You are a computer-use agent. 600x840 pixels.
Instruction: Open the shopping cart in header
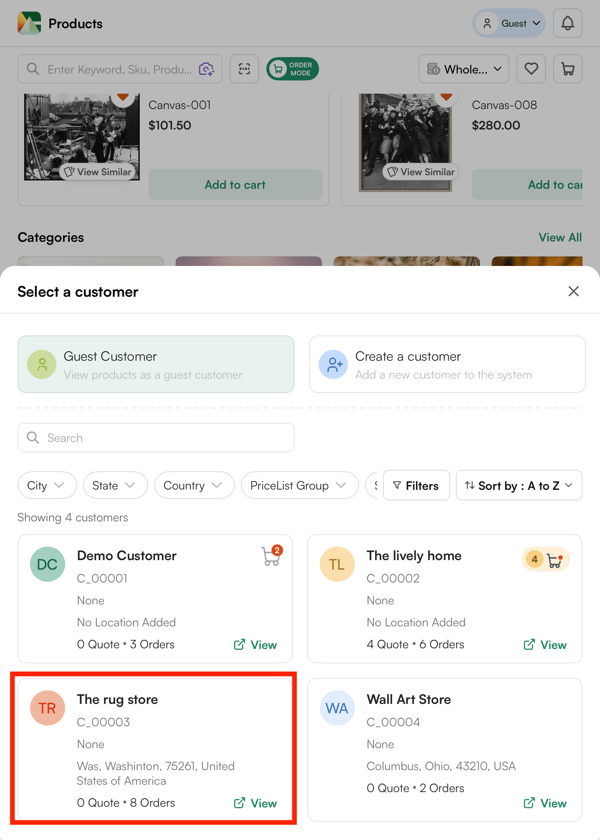[x=568, y=69]
